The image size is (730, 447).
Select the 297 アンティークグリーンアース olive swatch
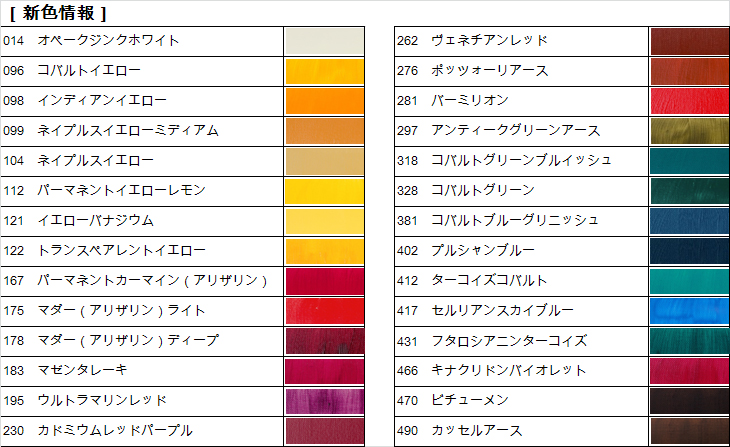pos(690,131)
